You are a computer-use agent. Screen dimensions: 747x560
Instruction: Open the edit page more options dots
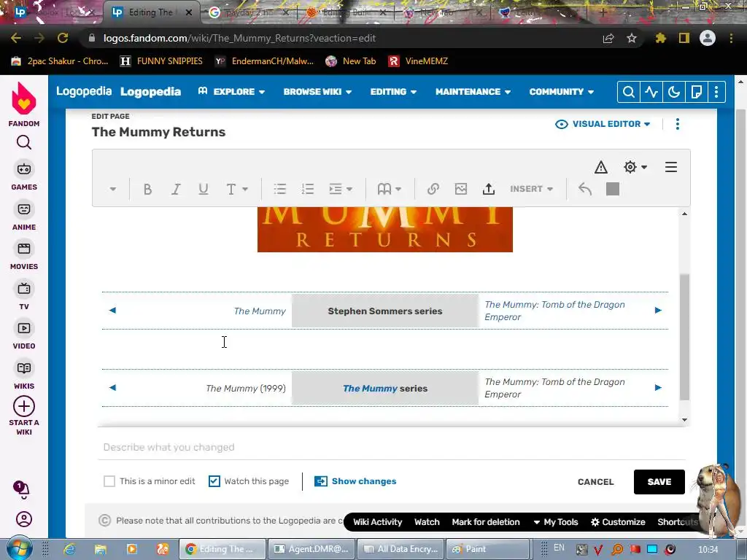678,124
